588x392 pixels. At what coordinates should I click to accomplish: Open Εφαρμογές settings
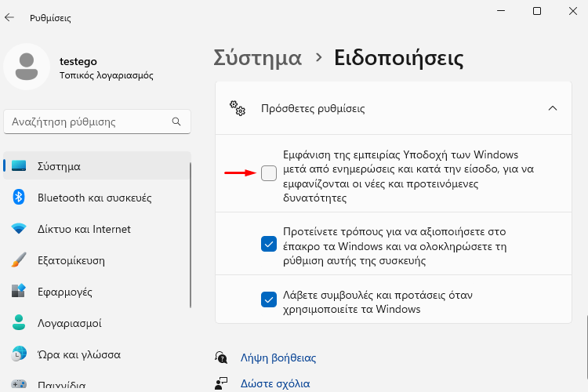point(97,291)
